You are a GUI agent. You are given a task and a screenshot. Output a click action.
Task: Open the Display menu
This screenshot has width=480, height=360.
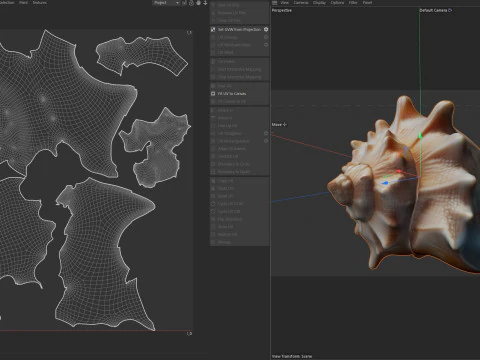click(319, 3)
